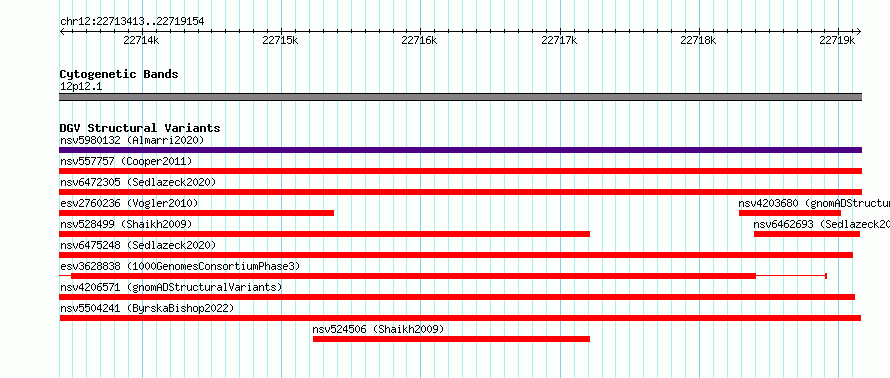Click the 22715k ruler tick label

point(280,41)
